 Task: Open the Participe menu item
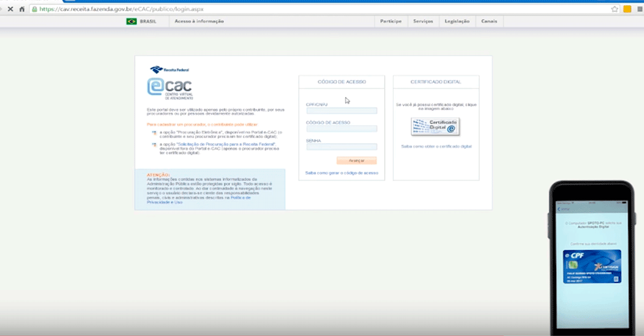391,21
